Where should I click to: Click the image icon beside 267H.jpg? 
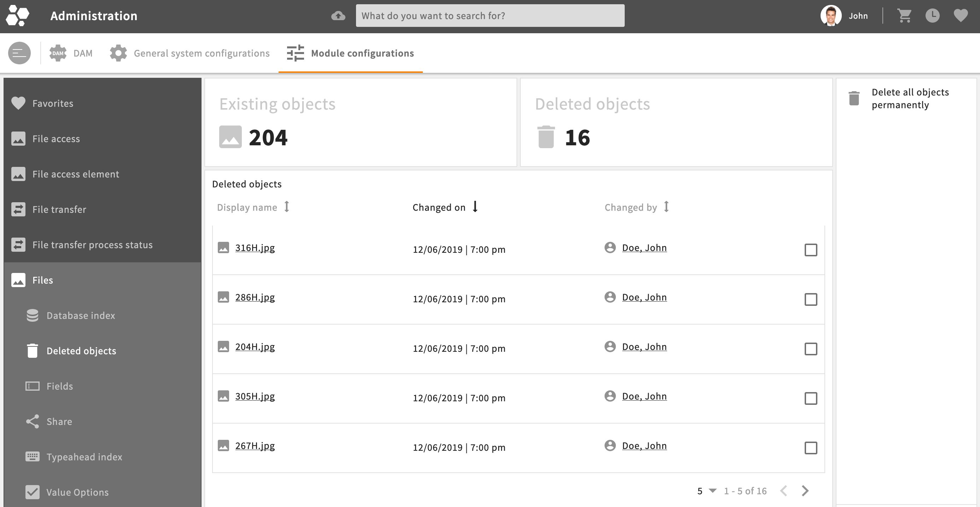point(223,445)
